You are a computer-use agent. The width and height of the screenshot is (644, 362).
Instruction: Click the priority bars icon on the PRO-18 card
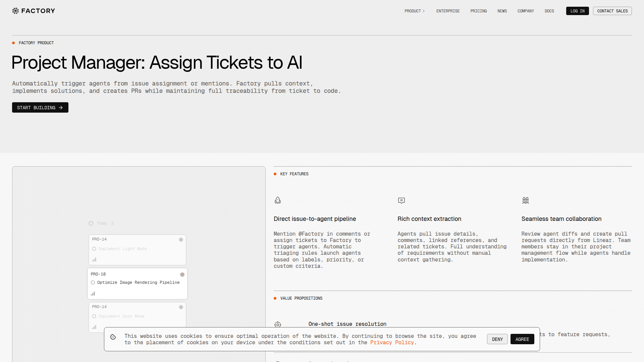coord(93,294)
